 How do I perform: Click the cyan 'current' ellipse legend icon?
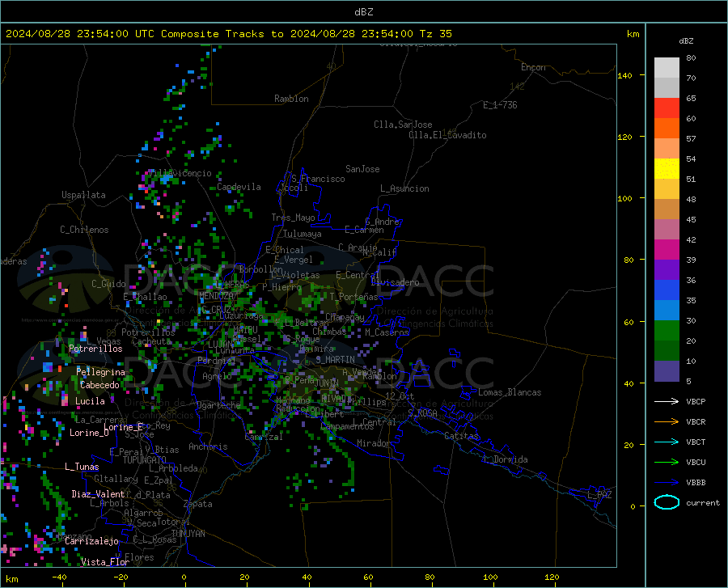pyautogui.click(x=667, y=502)
